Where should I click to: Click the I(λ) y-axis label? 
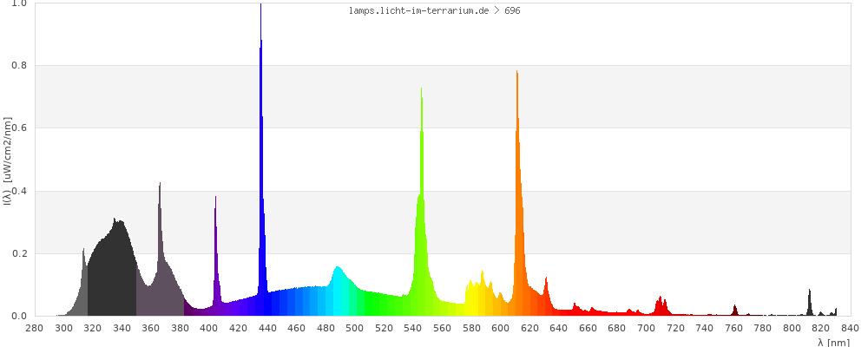click(x=7, y=161)
